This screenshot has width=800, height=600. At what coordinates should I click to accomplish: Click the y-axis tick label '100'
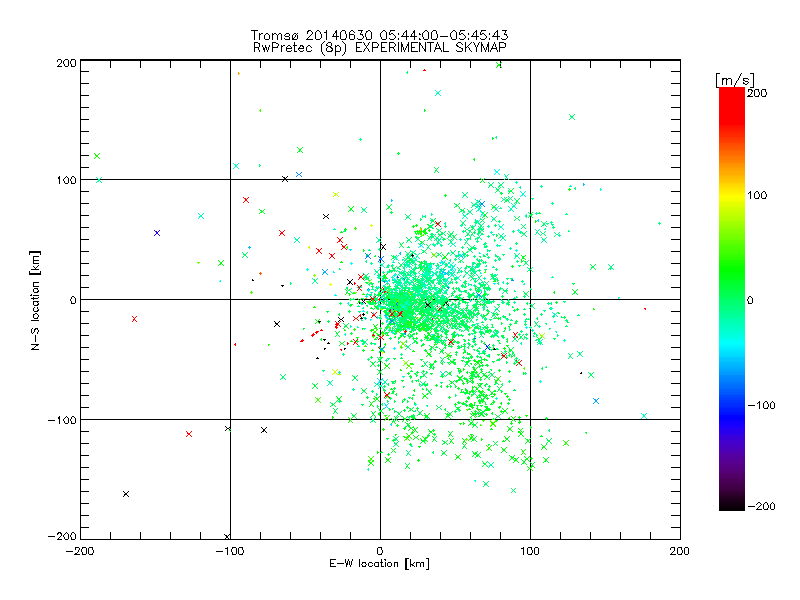coord(66,180)
